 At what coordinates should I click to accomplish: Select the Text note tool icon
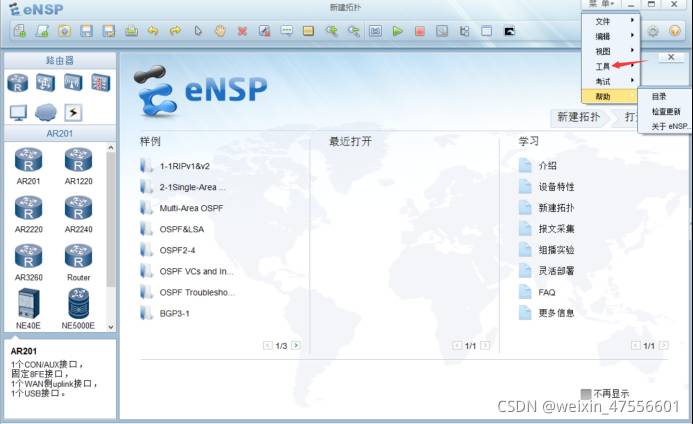click(x=287, y=31)
